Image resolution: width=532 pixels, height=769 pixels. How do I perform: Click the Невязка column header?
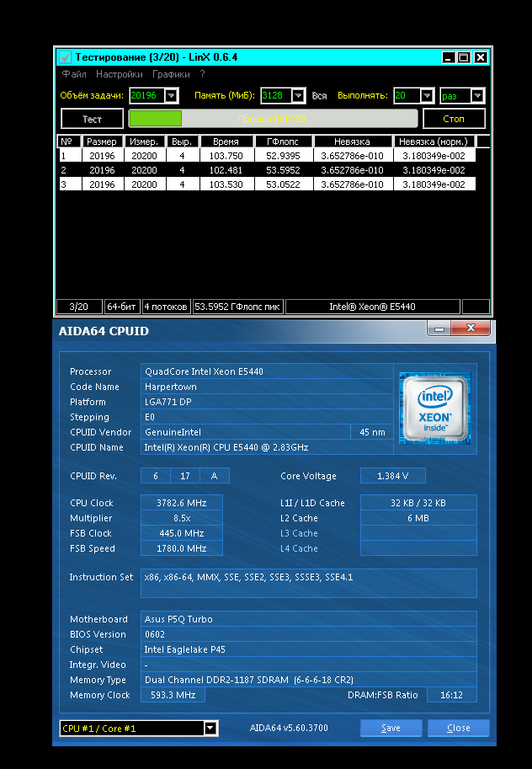[352, 142]
